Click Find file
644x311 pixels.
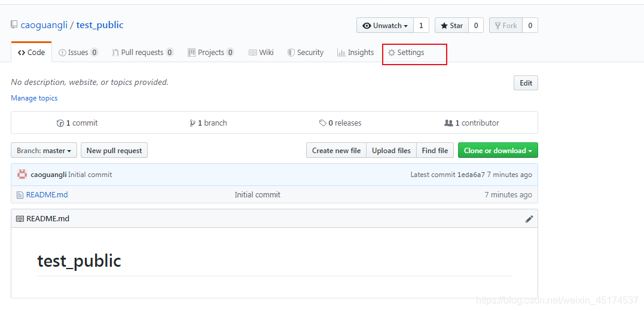435,151
